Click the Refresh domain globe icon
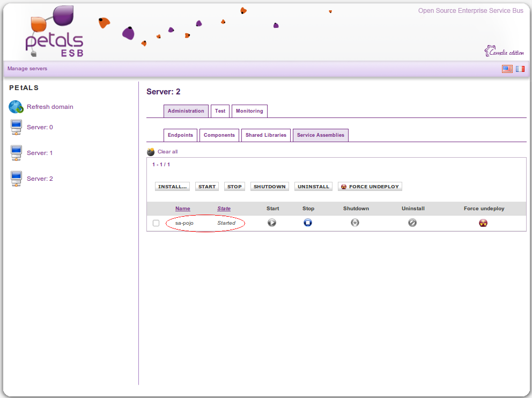Viewport: 532px width, 398px height. tap(16, 107)
